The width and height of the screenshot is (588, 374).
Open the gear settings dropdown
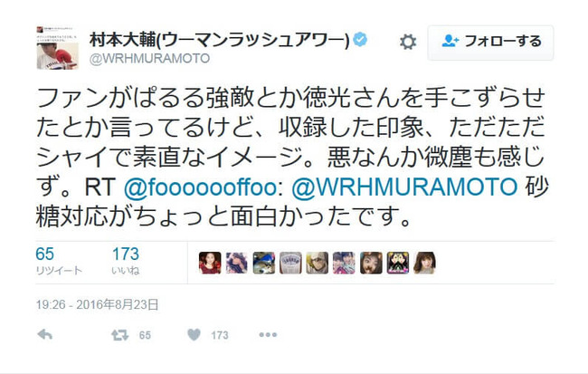[408, 42]
